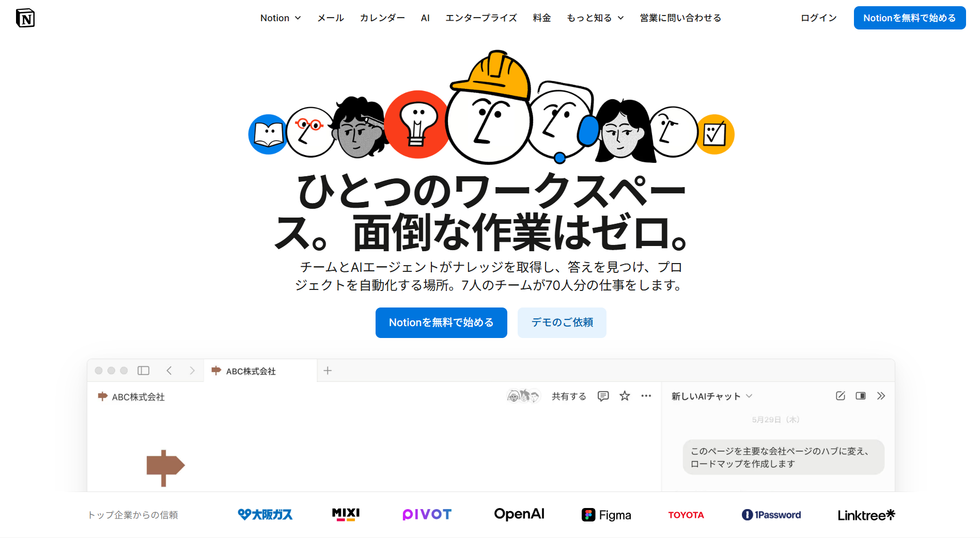Click the Notion logo in the header
980x538 pixels.
pos(25,18)
